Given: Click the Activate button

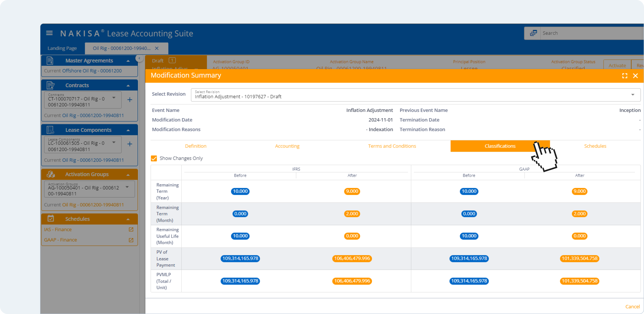Looking at the screenshot, I should coord(617,65).
